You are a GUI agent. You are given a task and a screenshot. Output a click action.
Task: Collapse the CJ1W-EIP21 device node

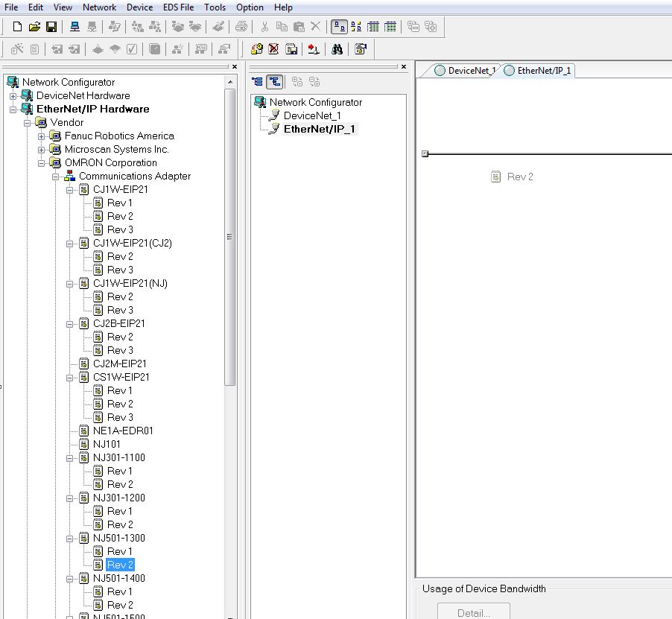pos(69,190)
